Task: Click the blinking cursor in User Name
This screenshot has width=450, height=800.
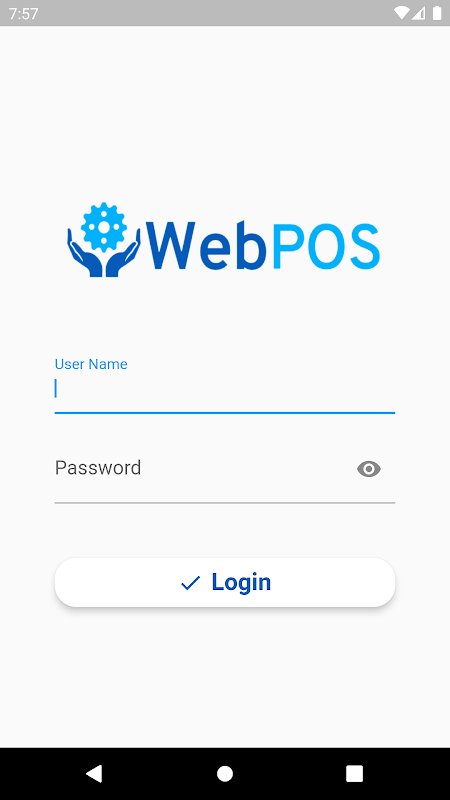Action: coord(56,388)
